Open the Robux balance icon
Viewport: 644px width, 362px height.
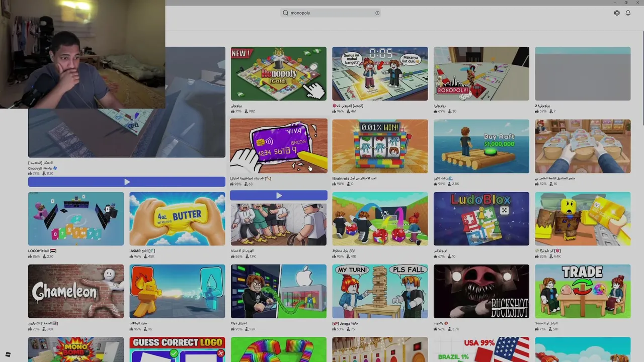pyautogui.click(x=617, y=13)
